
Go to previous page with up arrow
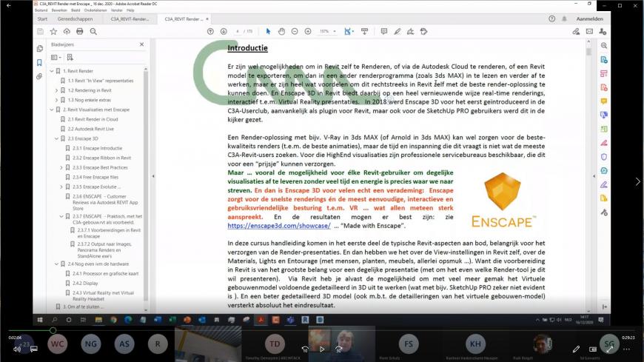tap(210, 32)
